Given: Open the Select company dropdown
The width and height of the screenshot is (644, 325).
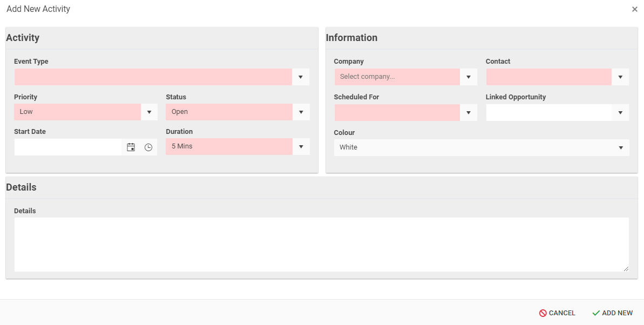Looking at the screenshot, I should 469,77.
